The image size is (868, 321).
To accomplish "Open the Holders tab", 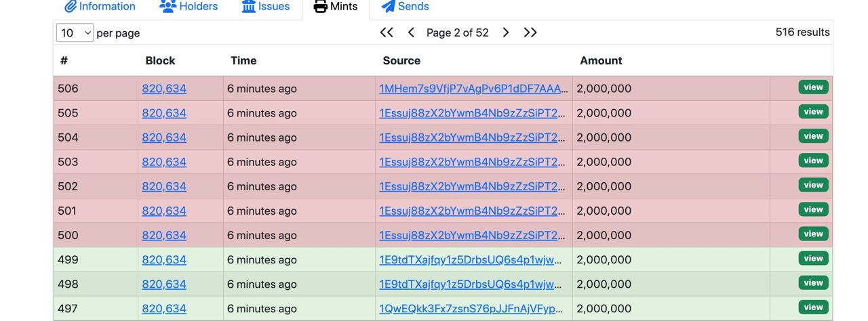I will [189, 7].
